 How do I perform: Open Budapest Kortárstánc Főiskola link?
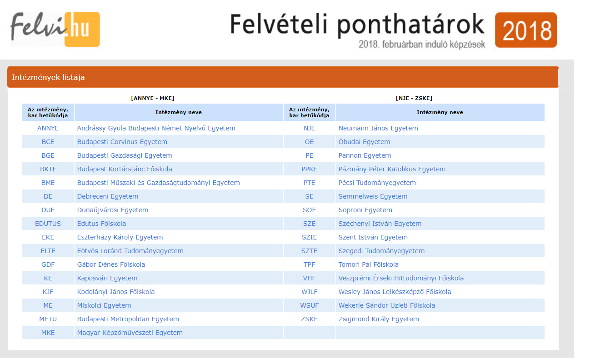125,169
